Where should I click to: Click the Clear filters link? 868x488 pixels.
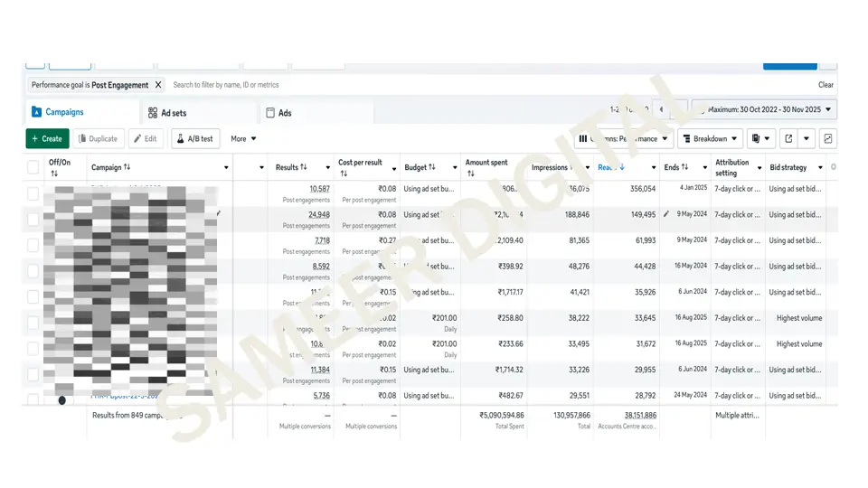826,85
